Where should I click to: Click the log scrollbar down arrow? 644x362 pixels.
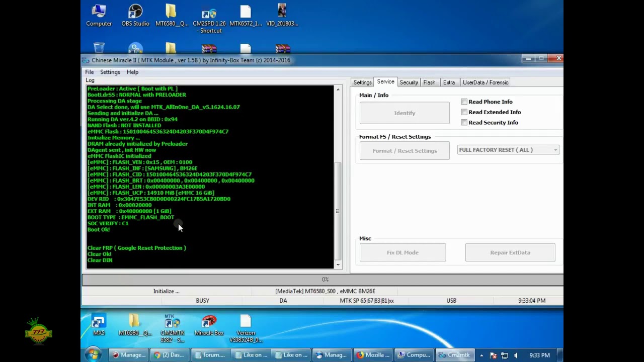click(x=338, y=264)
